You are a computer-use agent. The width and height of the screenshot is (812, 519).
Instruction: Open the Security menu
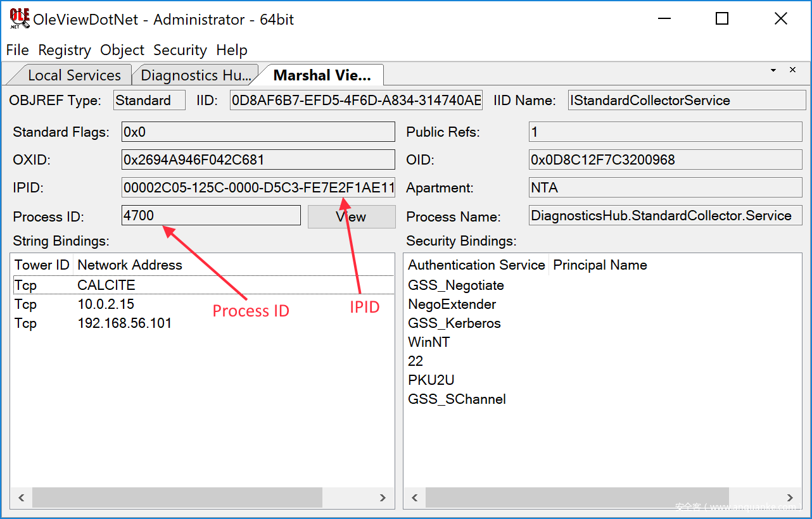pos(180,50)
